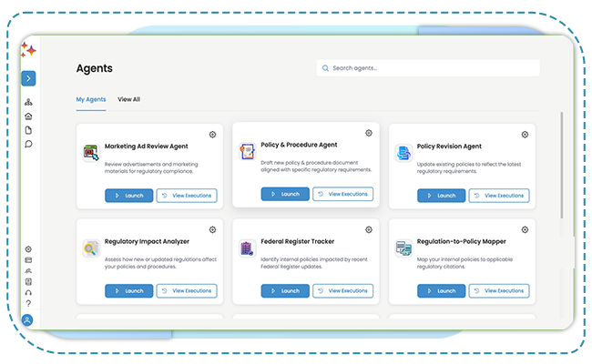Screen dimensions: 592x364
Task: View Executions for Marketing Ad Review Agent
Action: 187,196
